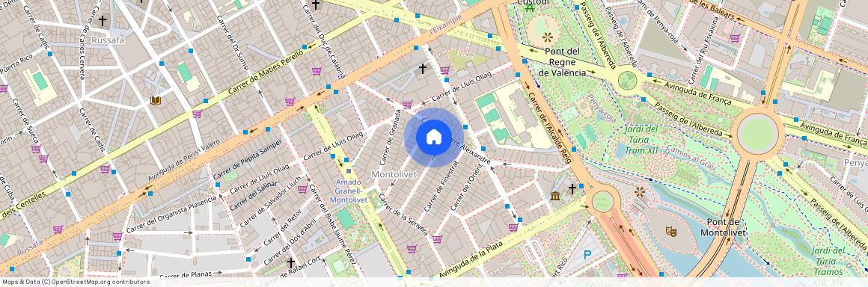The height and width of the screenshot is (287, 868).
Task: Click the attraction icon above Pont del Regne
Action: point(548,37)
